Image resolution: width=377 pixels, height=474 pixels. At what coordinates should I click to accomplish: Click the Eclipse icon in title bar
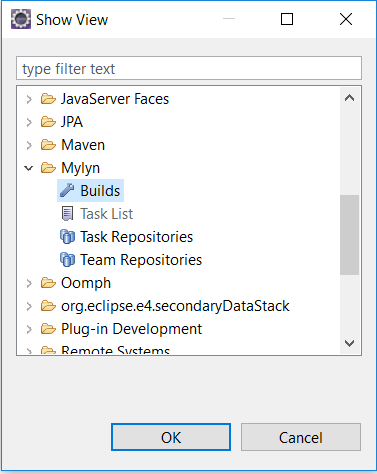(21, 19)
